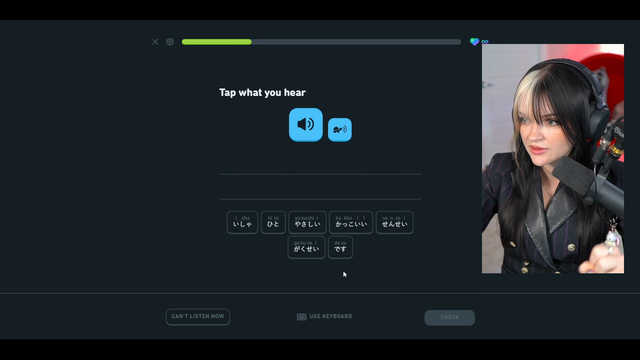640x360 pixels.
Task: Tap the かっこいい (kakkoii) word tile
Action: pyautogui.click(x=351, y=222)
